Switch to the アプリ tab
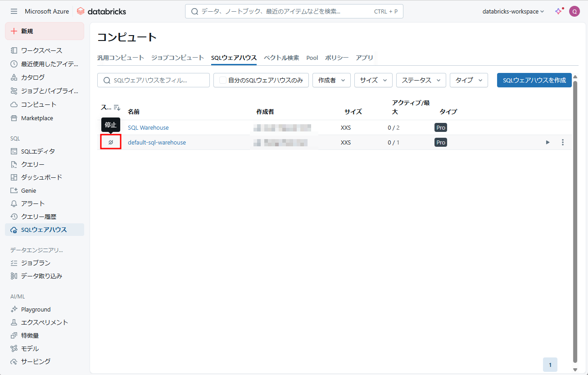Screen dimensions: 588x375 pyautogui.click(x=364, y=58)
